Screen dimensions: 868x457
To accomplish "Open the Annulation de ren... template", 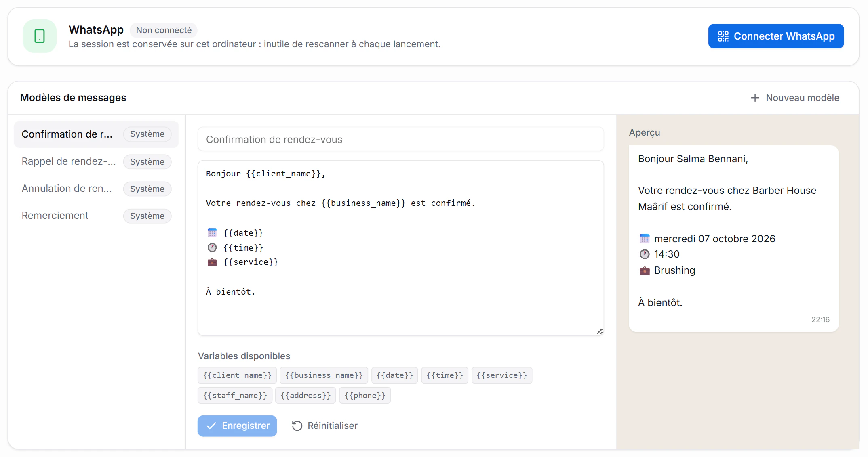I will click(96, 189).
